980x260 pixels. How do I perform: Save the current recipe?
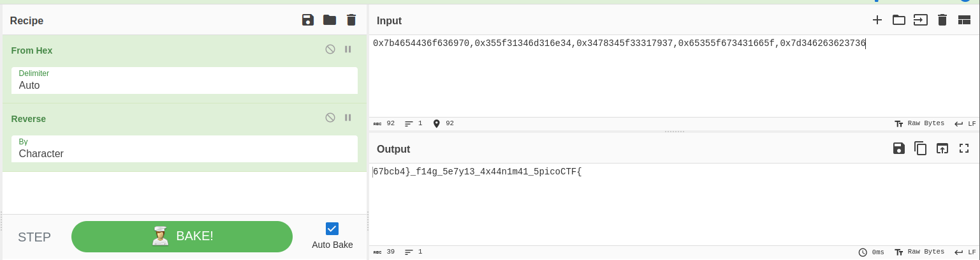(x=308, y=20)
